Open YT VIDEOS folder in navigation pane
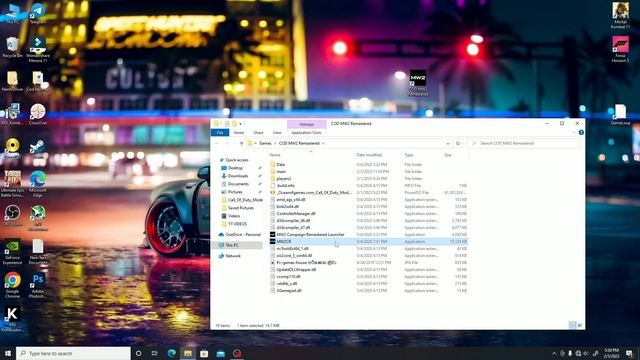 [x=238, y=224]
